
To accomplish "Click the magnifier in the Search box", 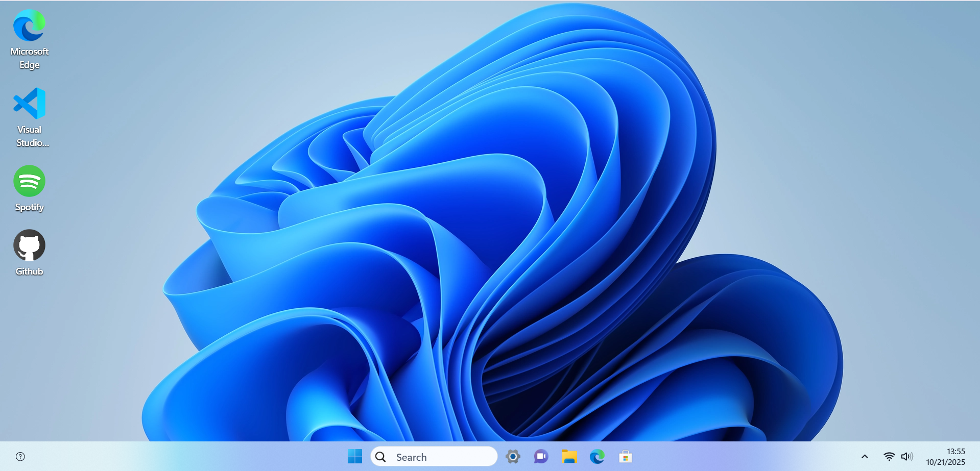I will click(x=380, y=457).
